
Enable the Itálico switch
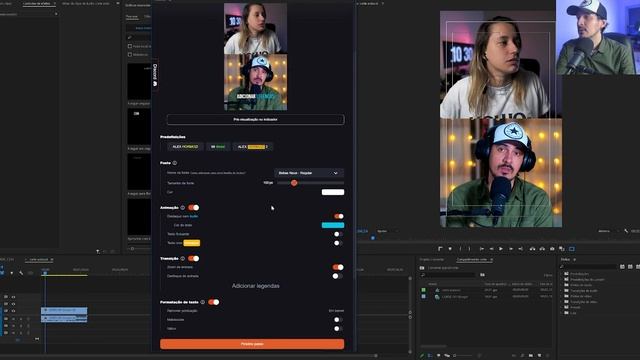(x=337, y=329)
